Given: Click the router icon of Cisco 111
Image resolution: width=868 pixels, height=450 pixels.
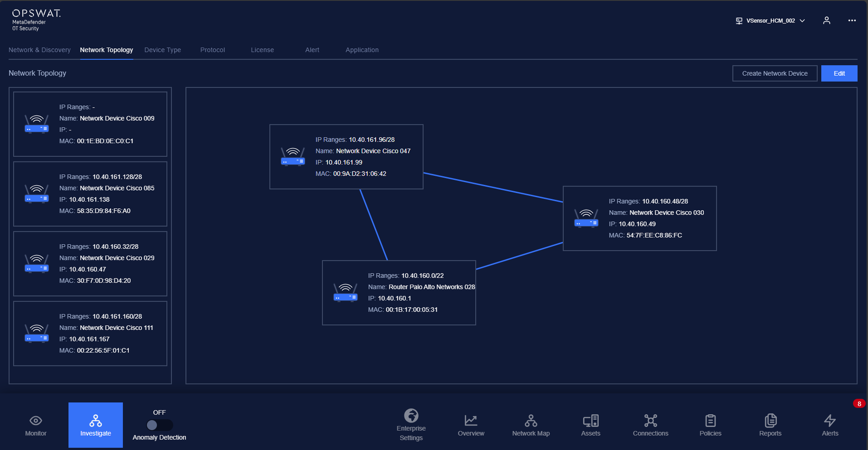Looking at the screenshot, I should pyautogui.click(x=37, y=333).
